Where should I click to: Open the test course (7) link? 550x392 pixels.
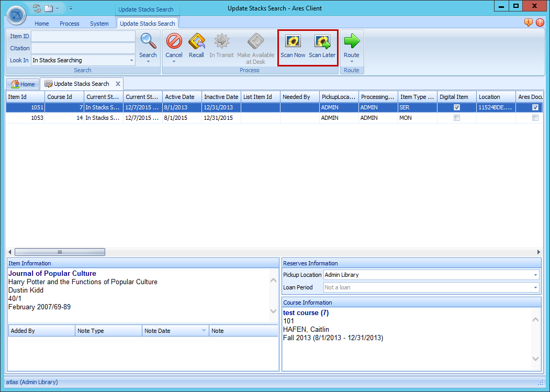pos(306,312)
